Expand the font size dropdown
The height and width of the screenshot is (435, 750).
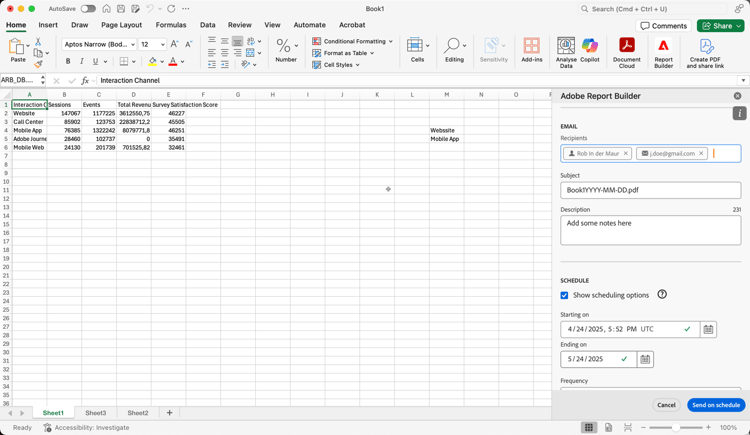163,45
